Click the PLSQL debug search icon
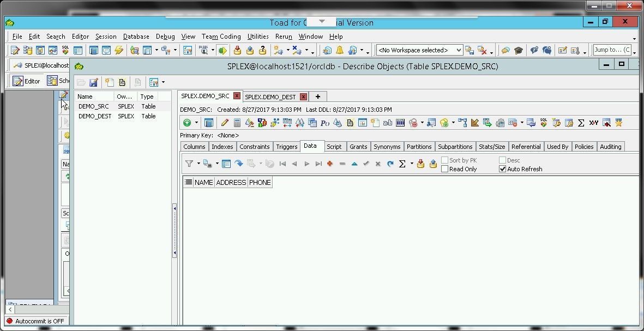This screenshot has height=331, width=644. click(x=204, y=50)
